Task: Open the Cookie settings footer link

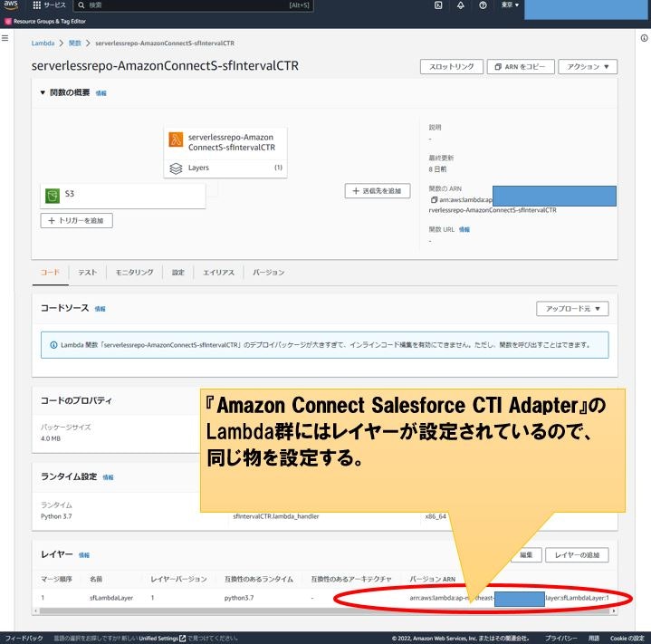Action: pos(627,639)
